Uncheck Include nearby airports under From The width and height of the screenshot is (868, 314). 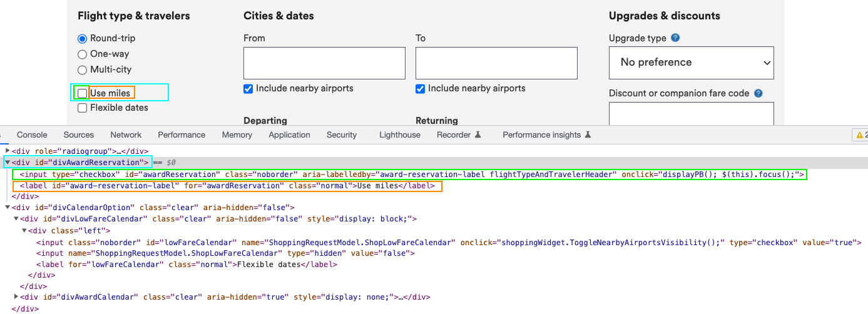(248, 89)
